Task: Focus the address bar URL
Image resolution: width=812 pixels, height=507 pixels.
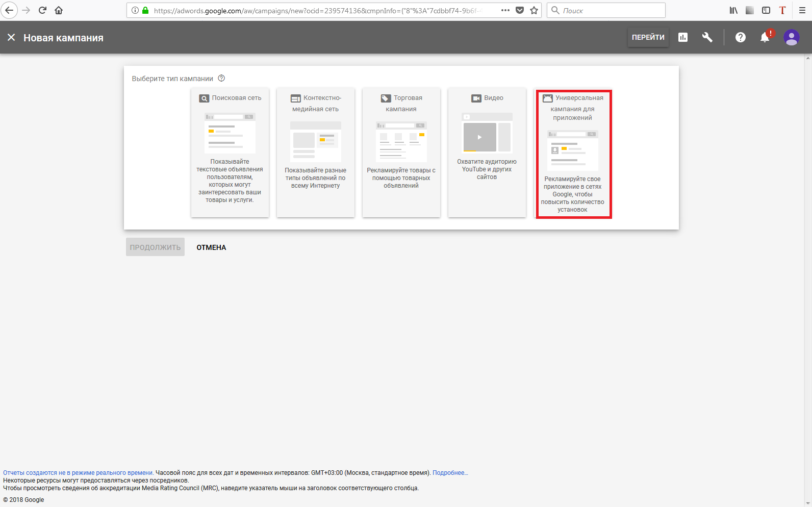Action: tap(317, 10)
